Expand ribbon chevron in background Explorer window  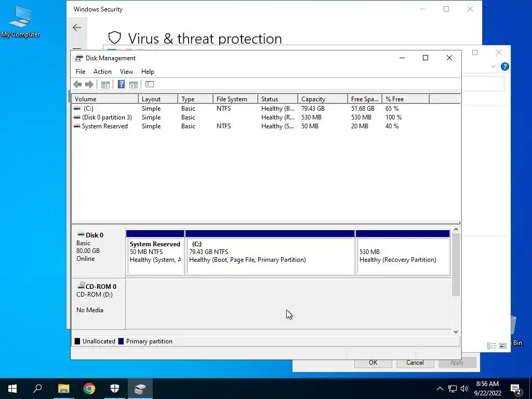pyautogui.click(x=494, y=66)
